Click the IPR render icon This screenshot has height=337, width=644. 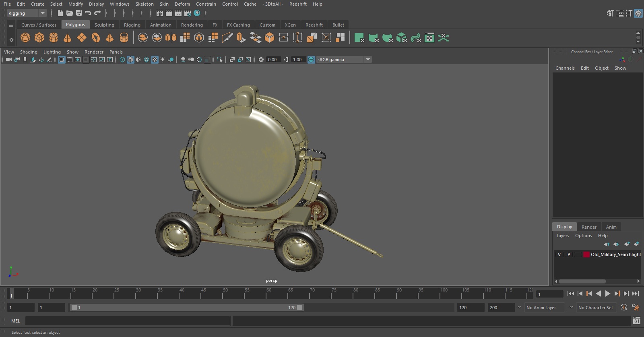point(178,13)
